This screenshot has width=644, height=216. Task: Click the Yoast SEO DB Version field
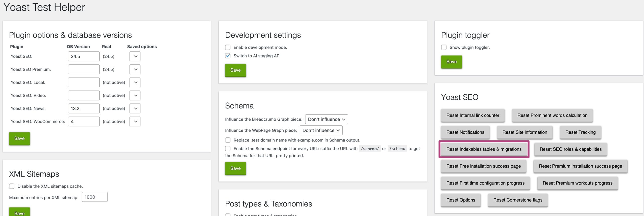pos(84,56)
